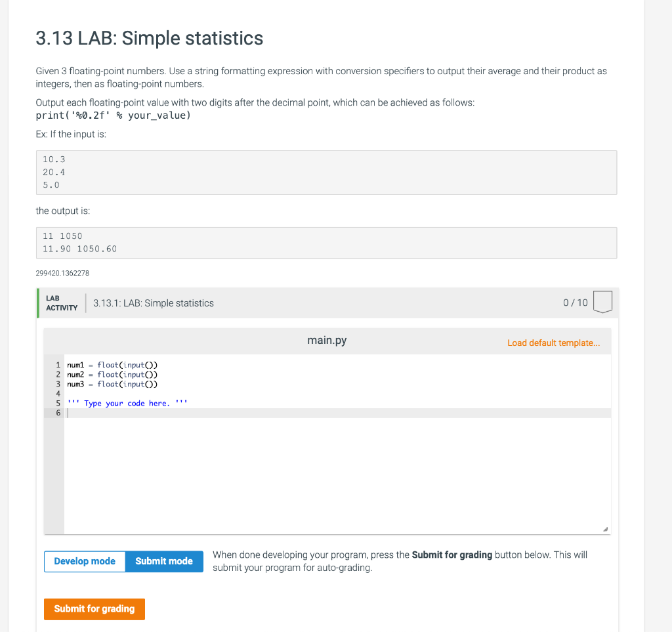Switch to Submit mode

[x=164, y=561]
